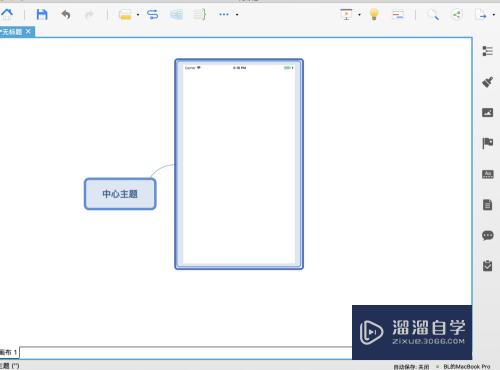Start presentation mode
500x370 pixels.
pos(346,14)
